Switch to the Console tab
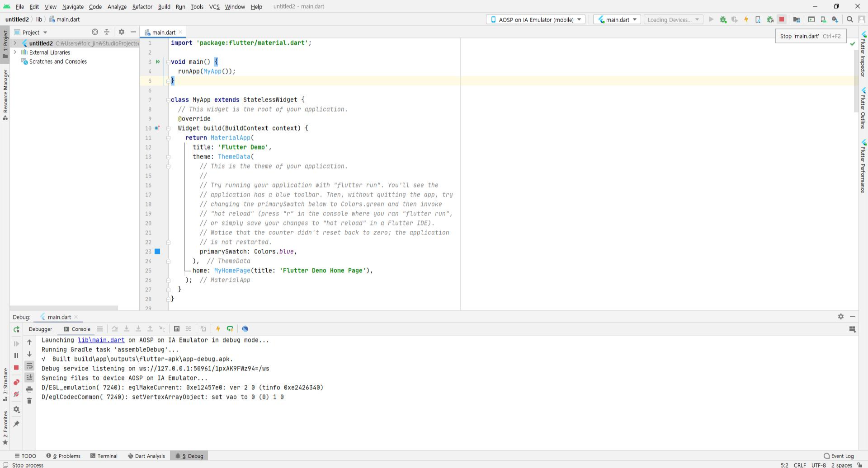868x468 pixels. click(x=77, y=329)
